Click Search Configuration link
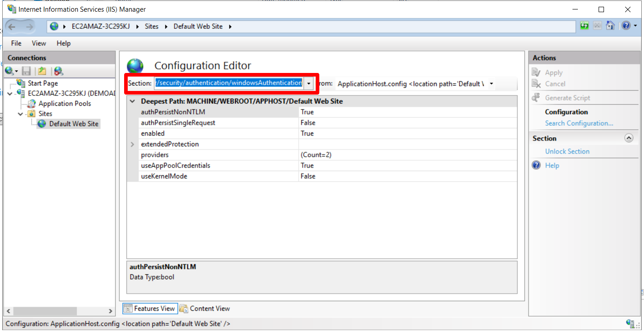The height and width of the screenshot is (331, 644). pyautogui.click(x=579, y=123)
